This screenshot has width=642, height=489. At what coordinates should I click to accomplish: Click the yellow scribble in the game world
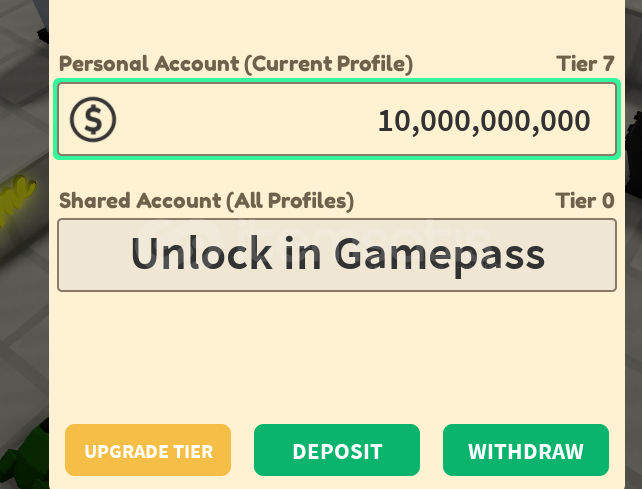16,199
